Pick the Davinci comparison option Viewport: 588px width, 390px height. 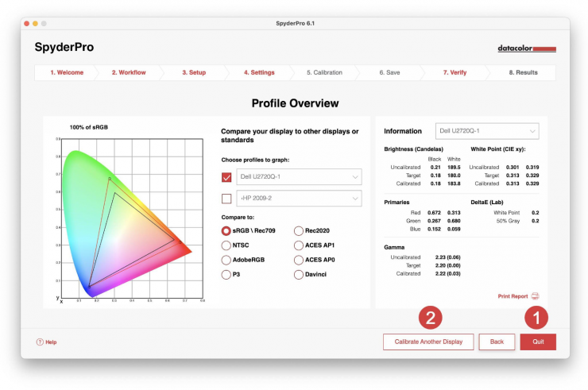pos(299,274)
